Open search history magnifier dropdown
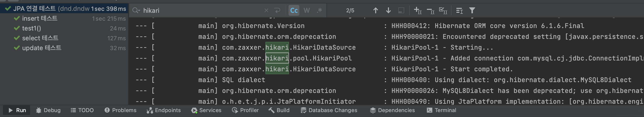Image resolution: width=644 pixels, height=117 pixels. (136, 11)
